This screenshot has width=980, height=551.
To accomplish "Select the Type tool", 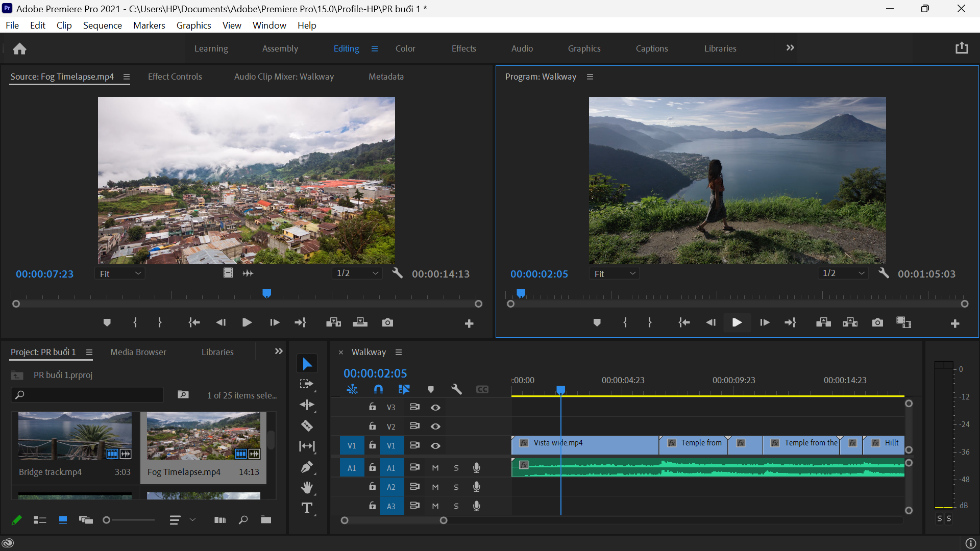I will [x=307, y=508].
